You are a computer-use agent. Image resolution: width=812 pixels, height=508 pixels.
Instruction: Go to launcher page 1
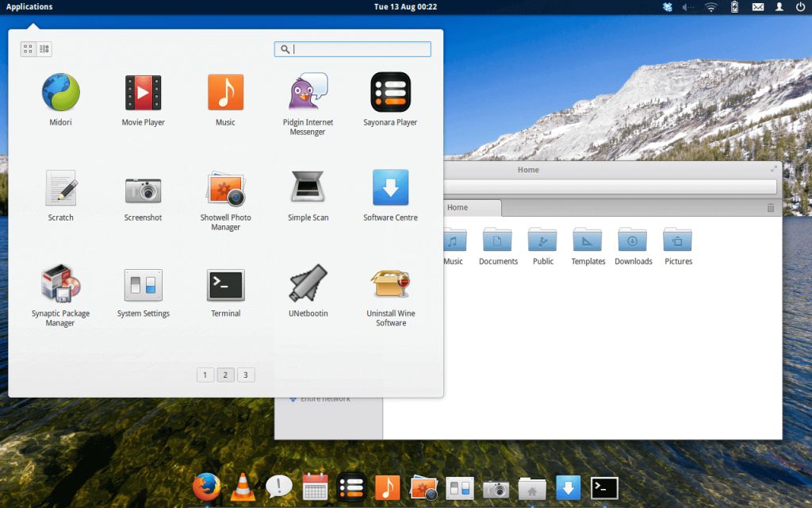pos(205,375)
